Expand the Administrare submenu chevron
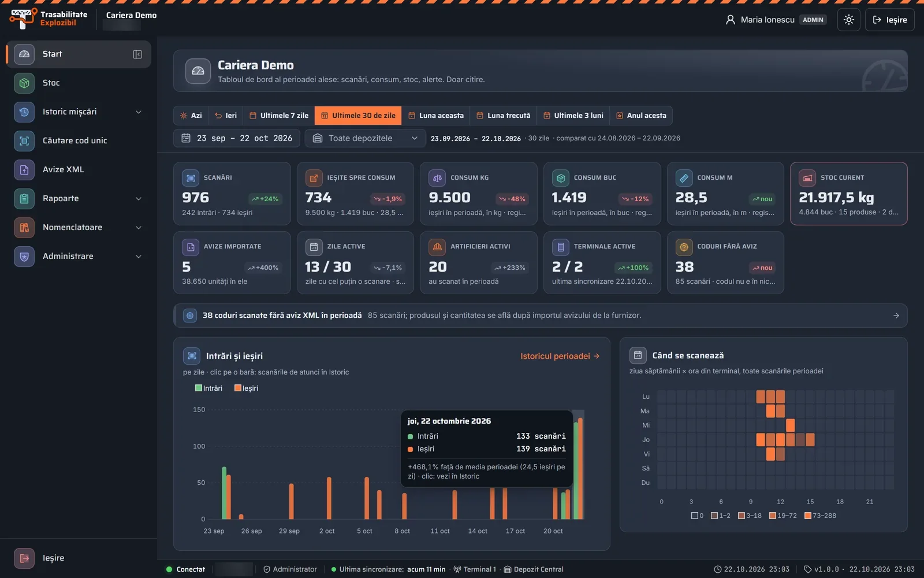Image resolution: width=924 pixels, height=578 pixels. [139, 256]
